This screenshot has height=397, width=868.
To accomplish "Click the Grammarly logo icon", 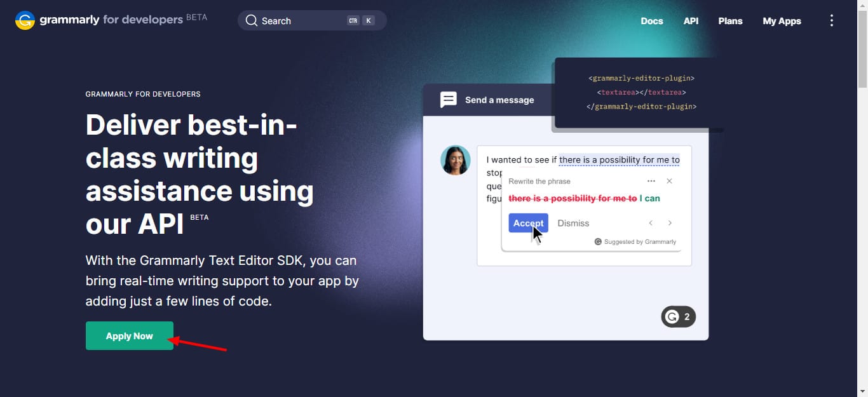I will pyautogui.click(x=25, y=20).
